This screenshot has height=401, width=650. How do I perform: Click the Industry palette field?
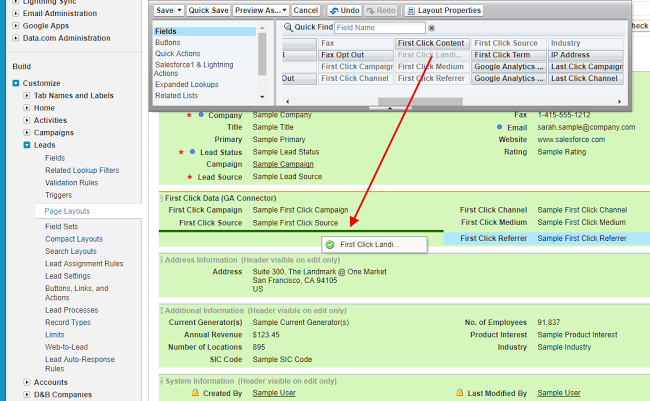586,43
